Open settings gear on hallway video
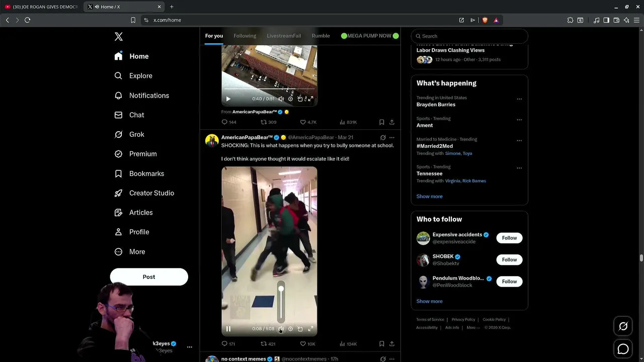The width and height of the screenshot is (644, 362). [290, 329]
